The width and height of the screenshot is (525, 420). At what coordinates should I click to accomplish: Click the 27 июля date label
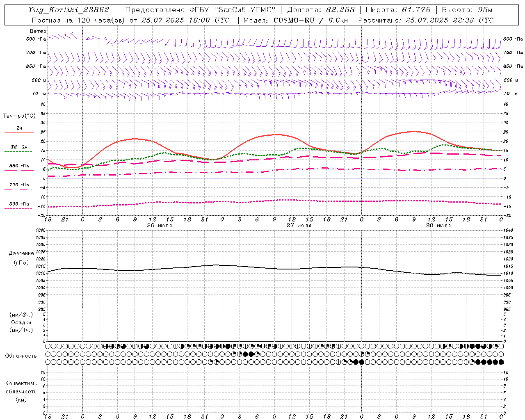tap(299, 225)
